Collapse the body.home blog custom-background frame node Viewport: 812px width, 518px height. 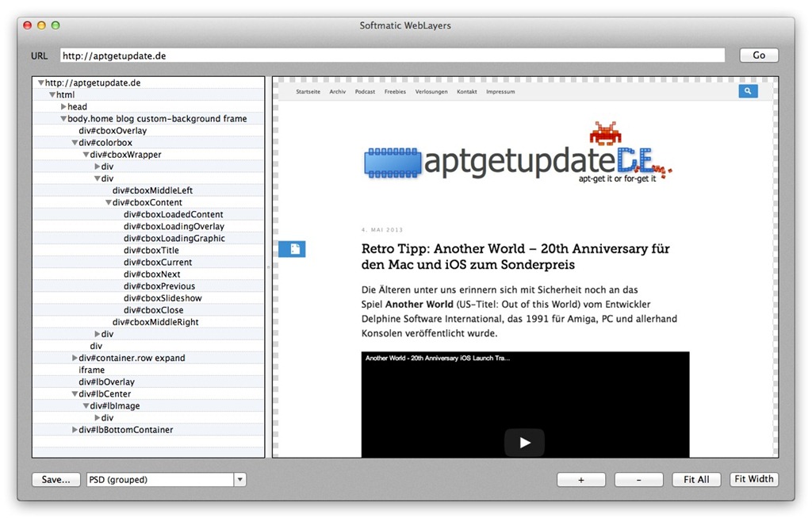(x=63, y=119)
